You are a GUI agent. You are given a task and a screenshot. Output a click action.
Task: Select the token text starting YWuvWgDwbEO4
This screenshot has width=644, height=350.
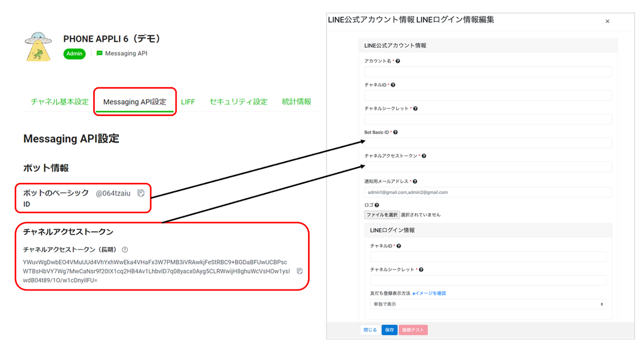[x=157, y=271]
